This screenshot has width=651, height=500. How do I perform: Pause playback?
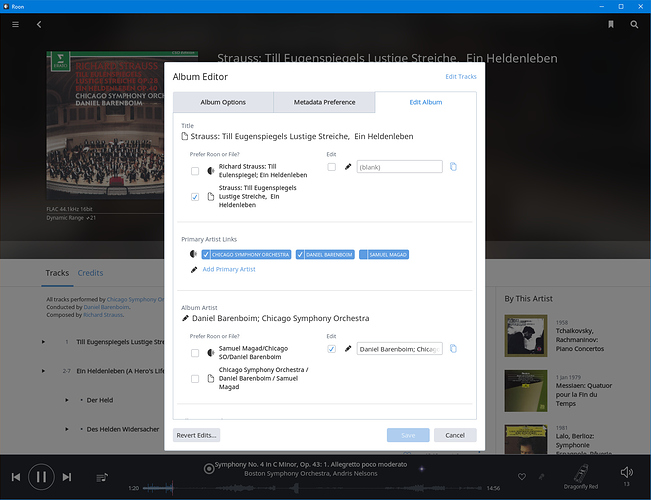41,477
